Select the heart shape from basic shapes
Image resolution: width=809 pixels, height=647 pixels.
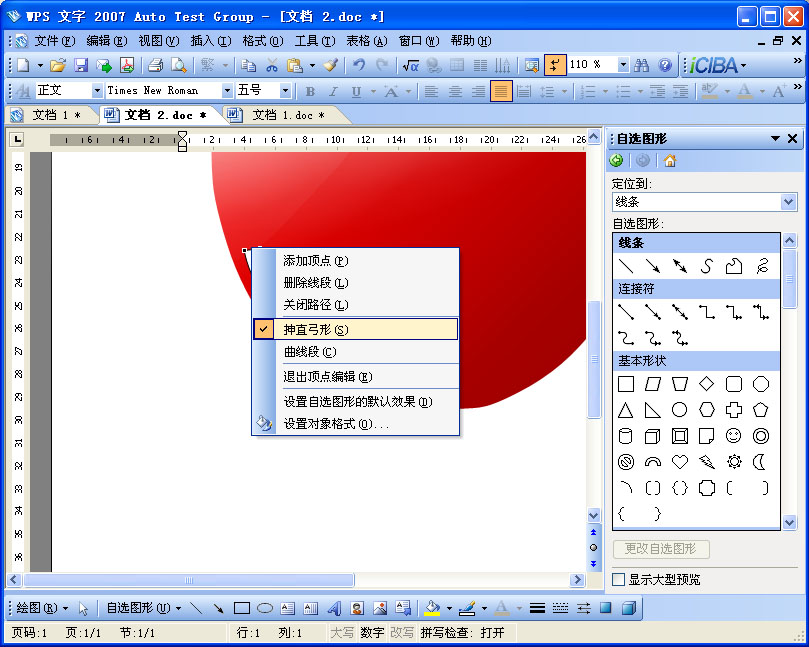(680, 461)
